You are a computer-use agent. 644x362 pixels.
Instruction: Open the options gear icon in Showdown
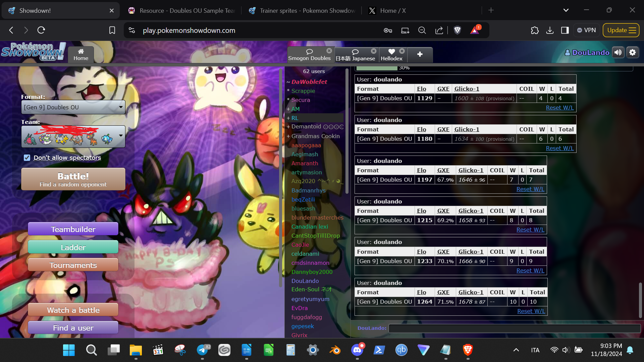pyautogui.click(x=633, y=53)
